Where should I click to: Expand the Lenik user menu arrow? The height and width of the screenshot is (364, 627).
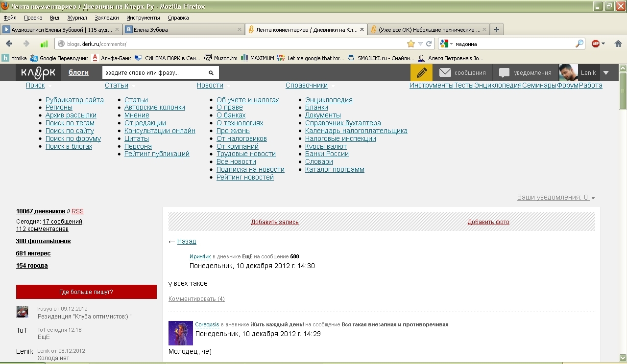[x=606, y=73]
